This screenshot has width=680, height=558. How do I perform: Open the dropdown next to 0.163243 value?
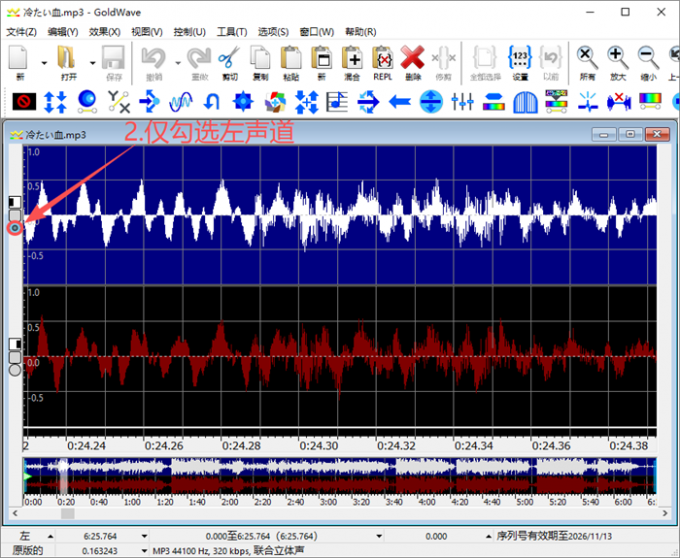(144, 551)
